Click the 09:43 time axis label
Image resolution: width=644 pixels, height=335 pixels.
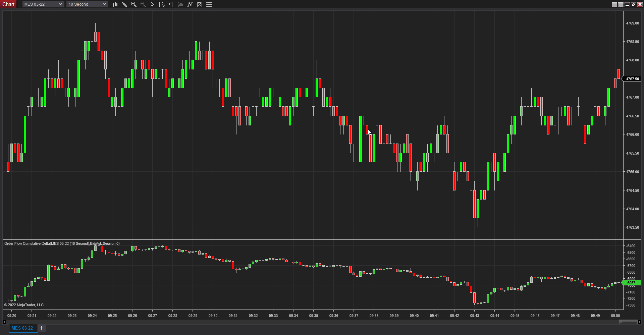(x=475, y=316)
